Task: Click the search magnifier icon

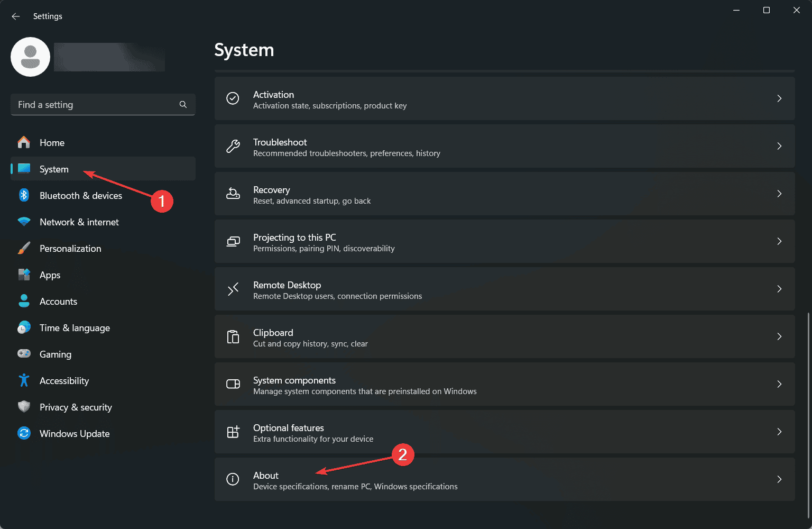Action: (183, 105)
